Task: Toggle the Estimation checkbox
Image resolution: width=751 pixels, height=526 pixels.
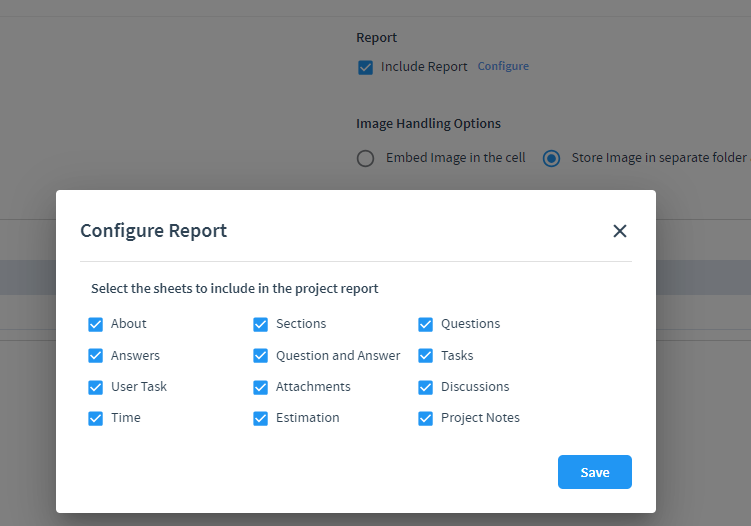Action: (x=261, y=418)
